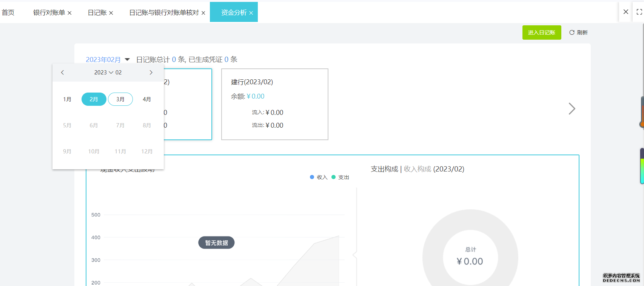Screen dimensions: 644x286
Task: Switch to 收入构成 view
Action: 418,169
